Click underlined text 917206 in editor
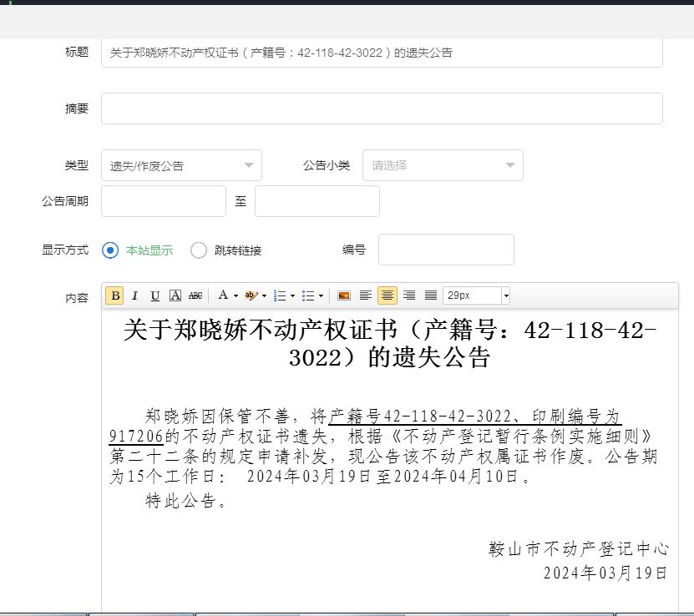694x616 pixels. click(x=136, y=437)
